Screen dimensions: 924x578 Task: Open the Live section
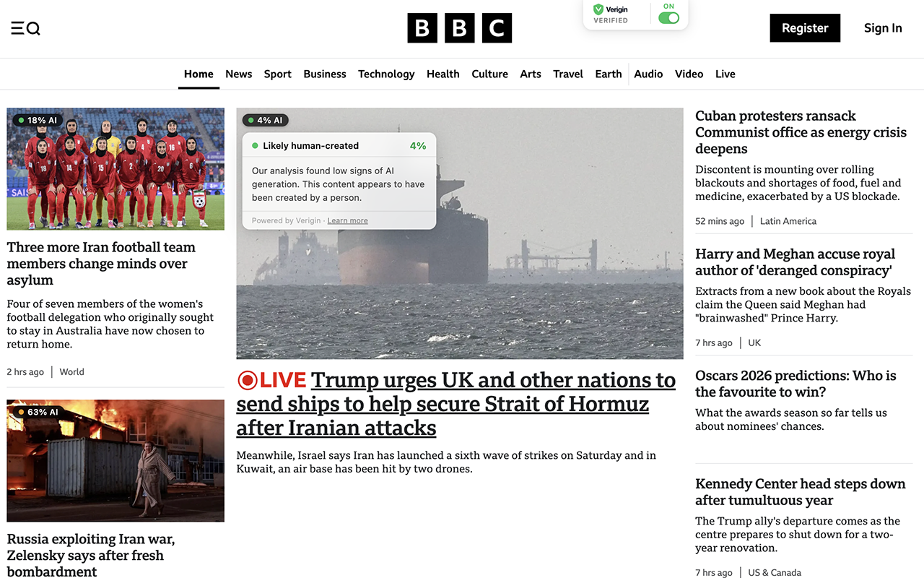tap(725, 74)
